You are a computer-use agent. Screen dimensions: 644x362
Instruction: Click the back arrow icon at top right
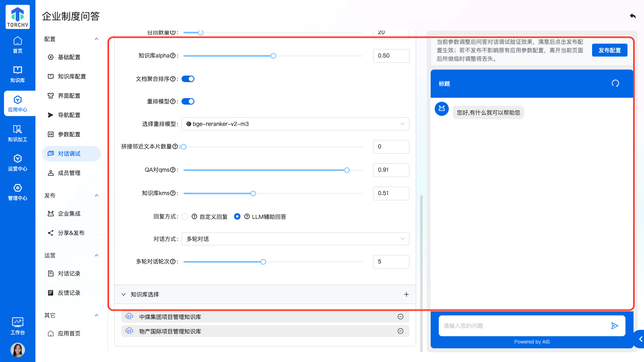[632, 16]
